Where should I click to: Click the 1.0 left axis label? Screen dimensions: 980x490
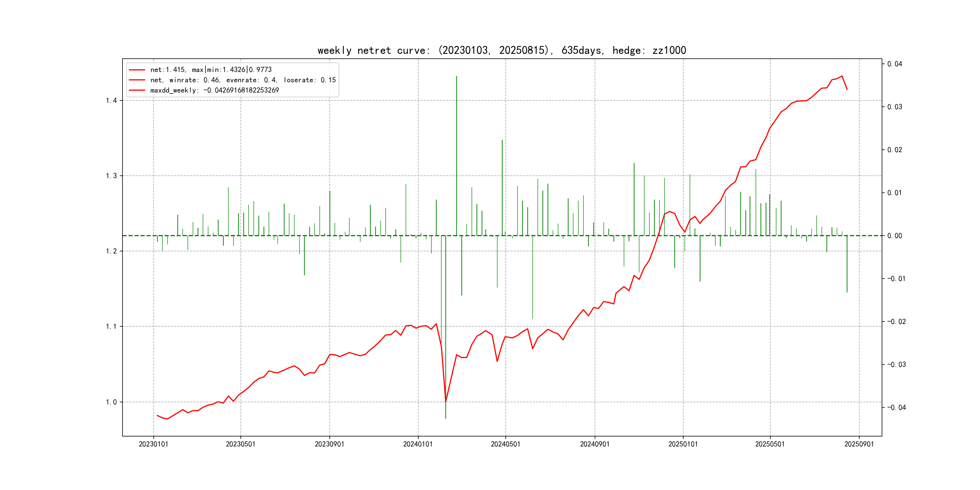(111, 402)
